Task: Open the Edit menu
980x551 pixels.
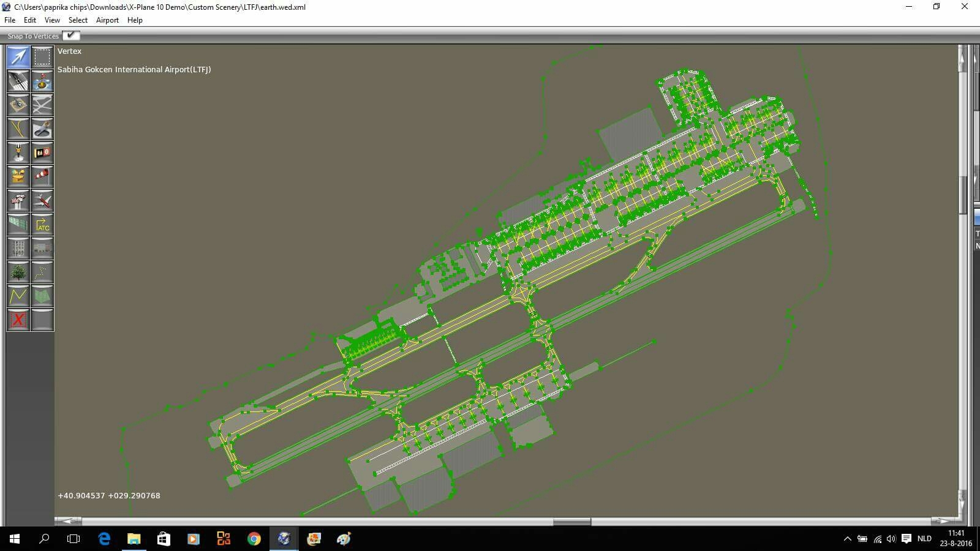Action: (30, 20)
